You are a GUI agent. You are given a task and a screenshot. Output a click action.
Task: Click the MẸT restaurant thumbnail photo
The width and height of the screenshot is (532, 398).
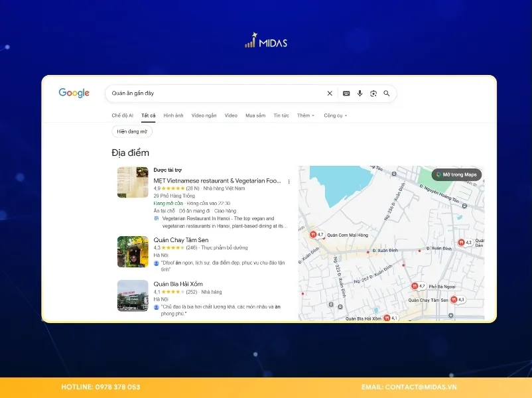pos(133,182)
